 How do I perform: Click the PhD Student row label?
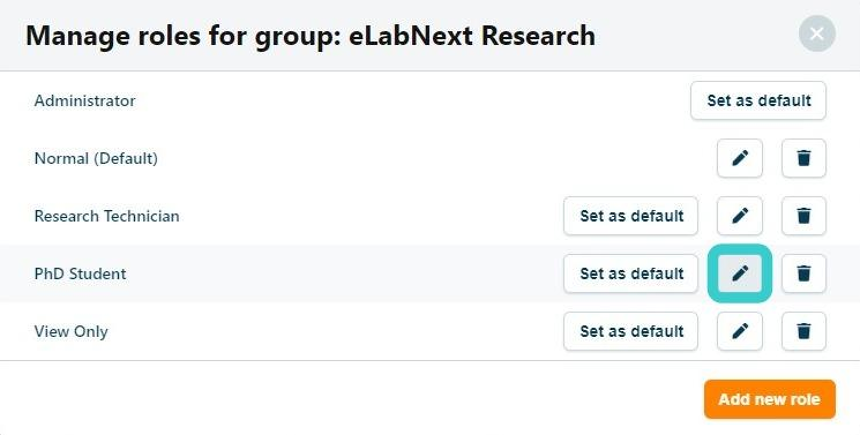(80, 274)
